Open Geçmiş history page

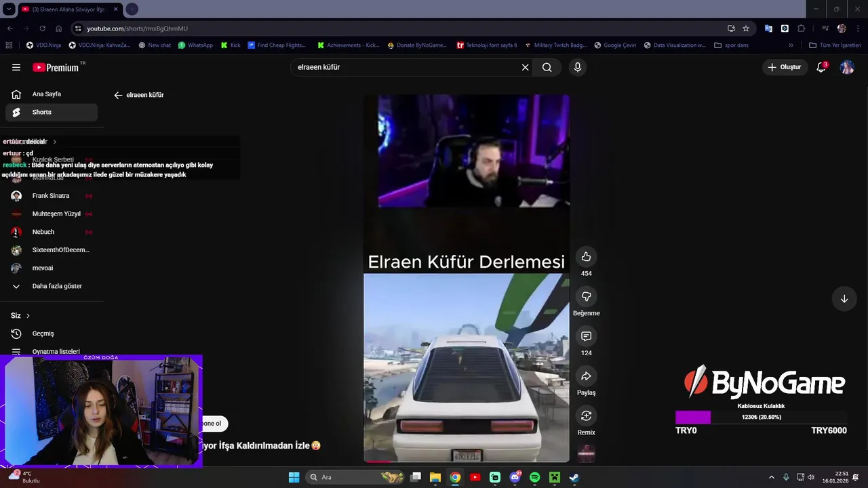pyautogui.click(x=52, y=333)
